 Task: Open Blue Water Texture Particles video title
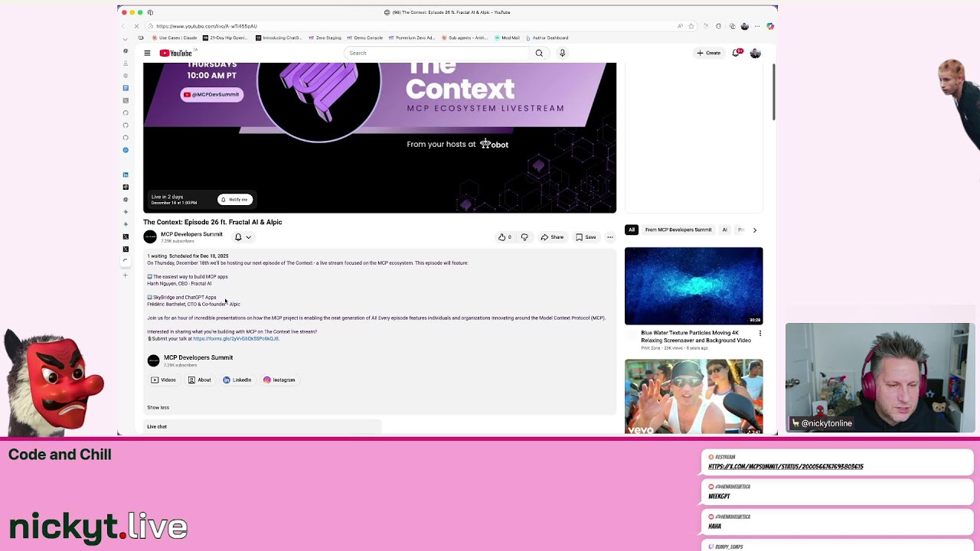pos(696,337)
